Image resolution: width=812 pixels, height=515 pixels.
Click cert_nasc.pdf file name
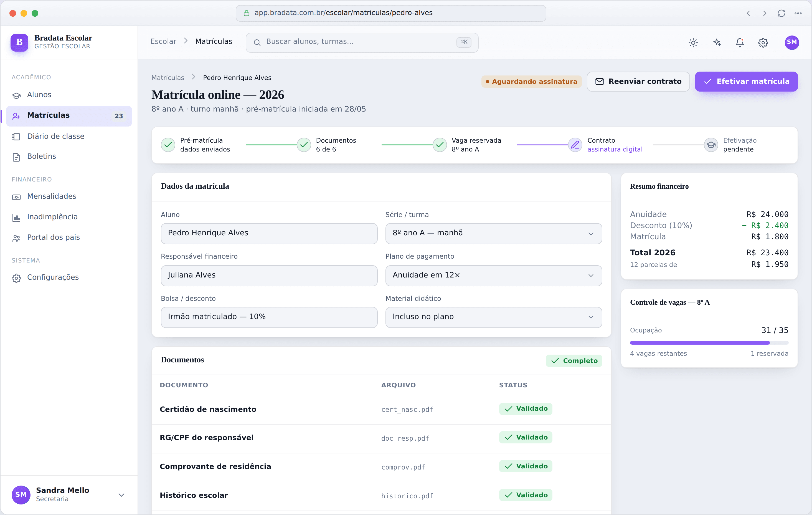pyautogui.click(x=407, y=409)
